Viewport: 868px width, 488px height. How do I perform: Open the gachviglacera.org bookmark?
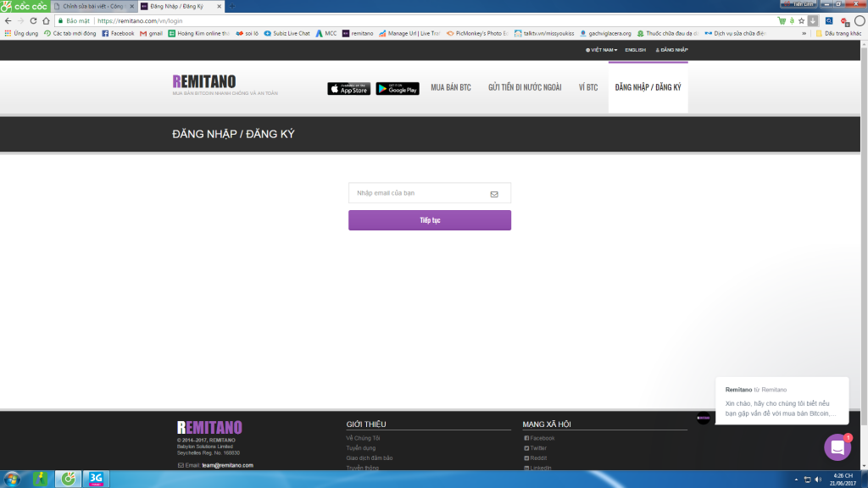click(x=605, y=33)
